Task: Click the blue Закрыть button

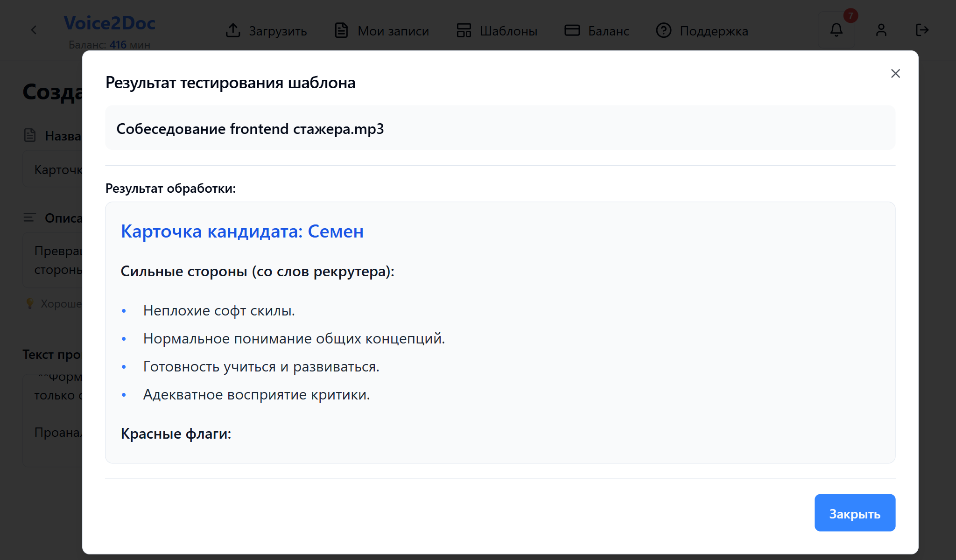Action: point(855,513)
